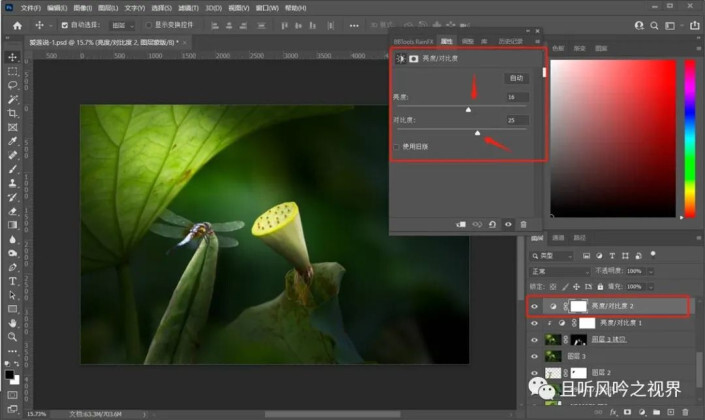Click reset adjustment icon in Properties panel
The height and width of the screenshot is (420, 705).
click(492, 225)
